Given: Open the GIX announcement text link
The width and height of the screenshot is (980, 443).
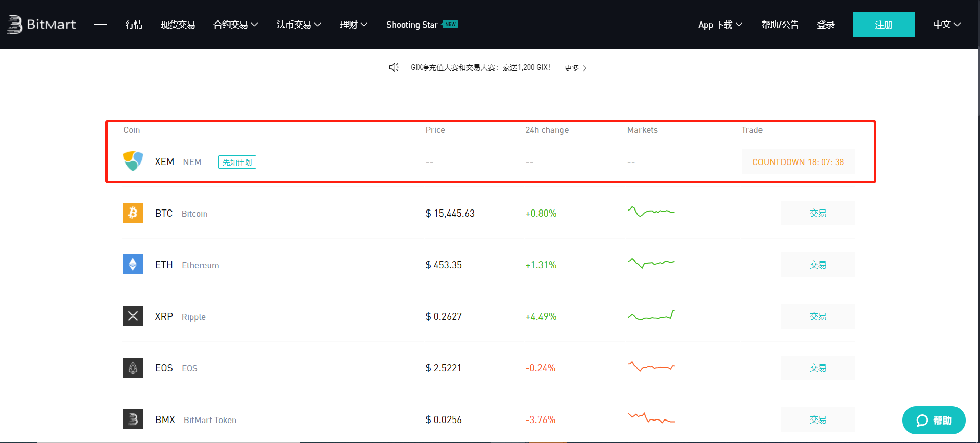Looking at the screenshot, I should tap(480, 67).
